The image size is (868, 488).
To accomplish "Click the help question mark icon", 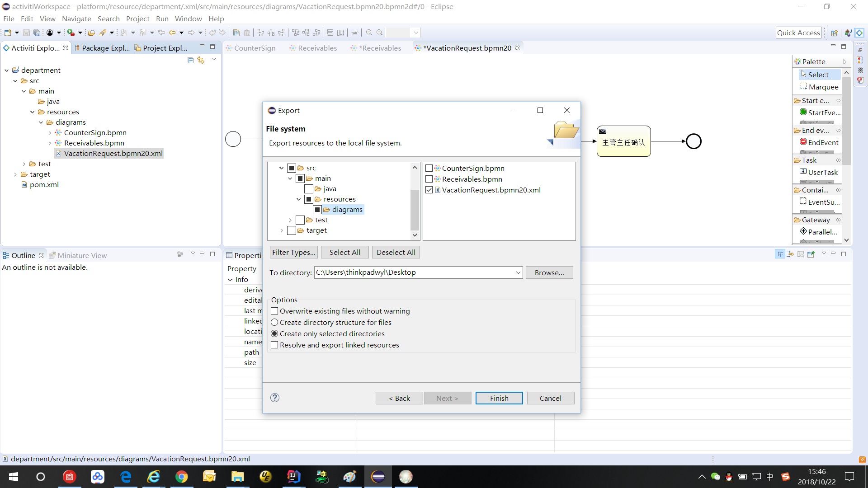I will 275,398.
